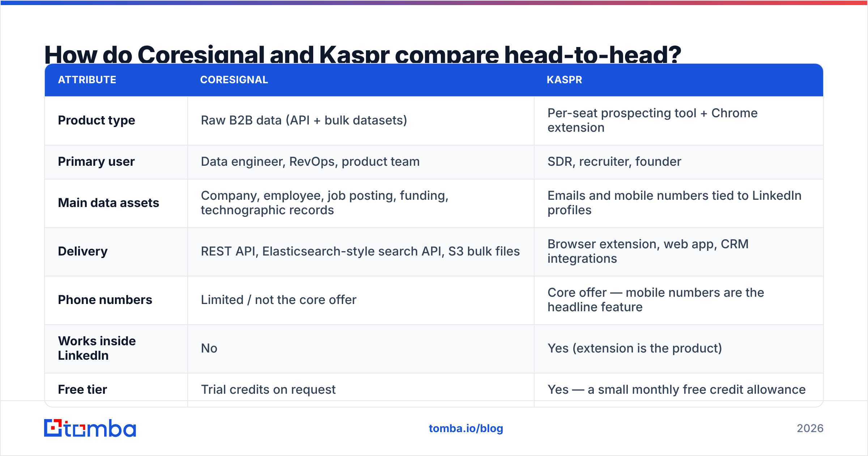Click the 'Main data assets' row label

tap(109, 203)
